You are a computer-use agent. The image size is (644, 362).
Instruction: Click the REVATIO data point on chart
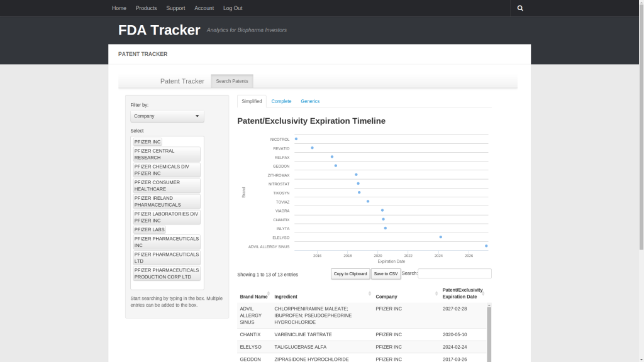tap(312, 148)
